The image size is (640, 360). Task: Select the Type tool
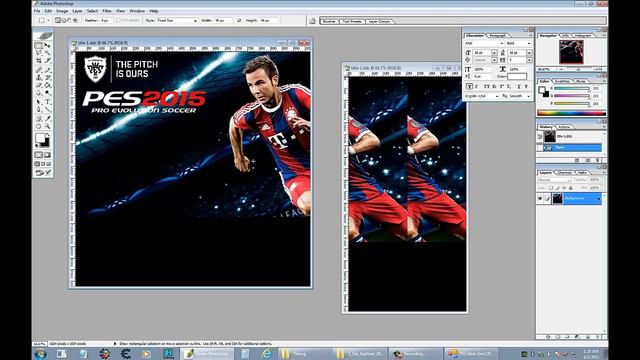tap(48, 102)
